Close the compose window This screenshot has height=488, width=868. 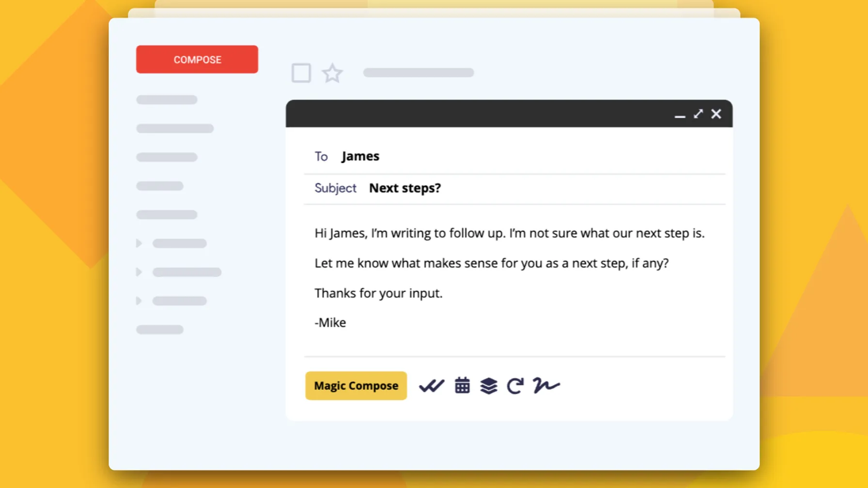tap(716, 114)
